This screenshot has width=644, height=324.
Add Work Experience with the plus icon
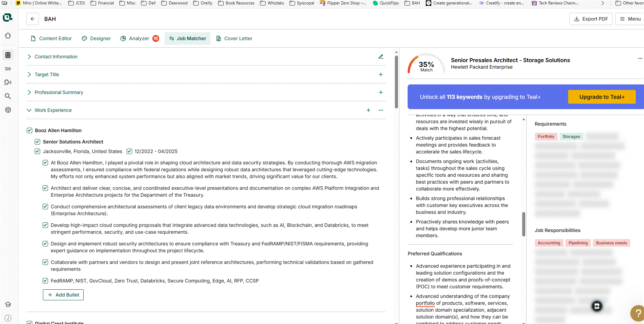tap(368, 110)
